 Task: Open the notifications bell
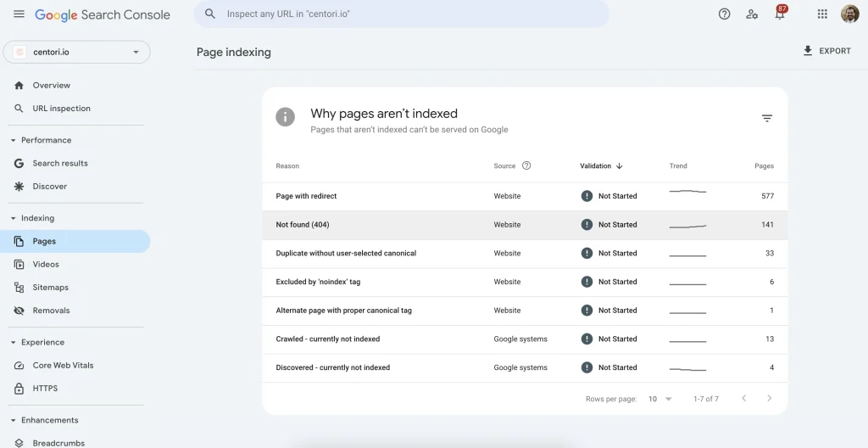(779, 14)
